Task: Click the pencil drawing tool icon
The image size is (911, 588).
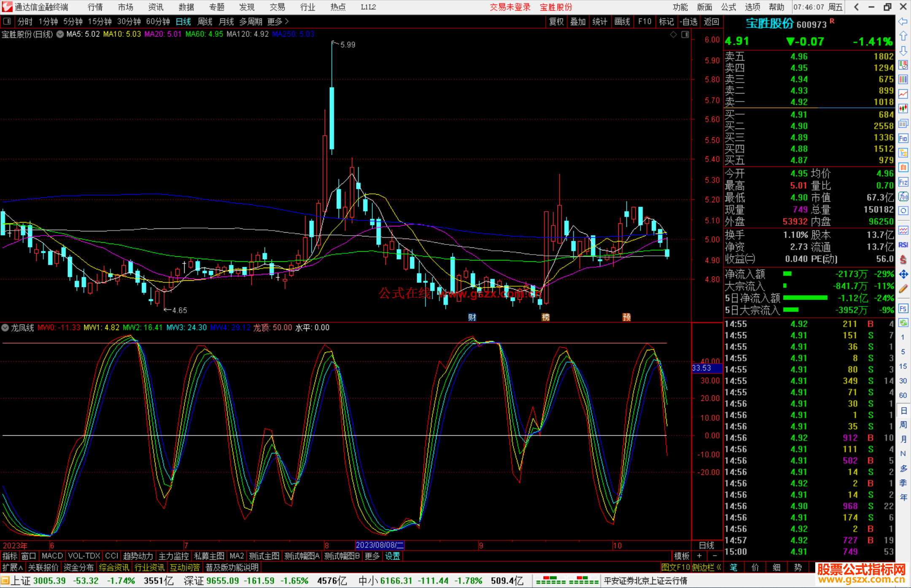Action: tap(903, 289)
